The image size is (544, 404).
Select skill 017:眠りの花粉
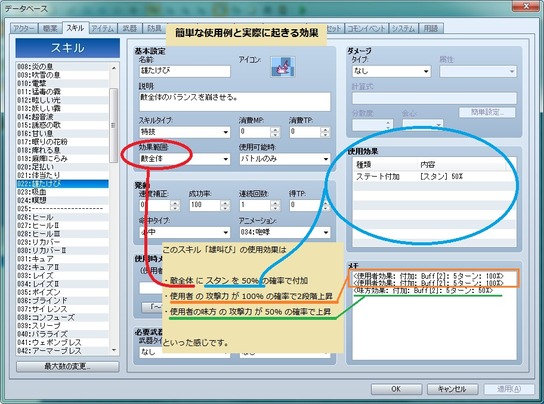[62, 142]
